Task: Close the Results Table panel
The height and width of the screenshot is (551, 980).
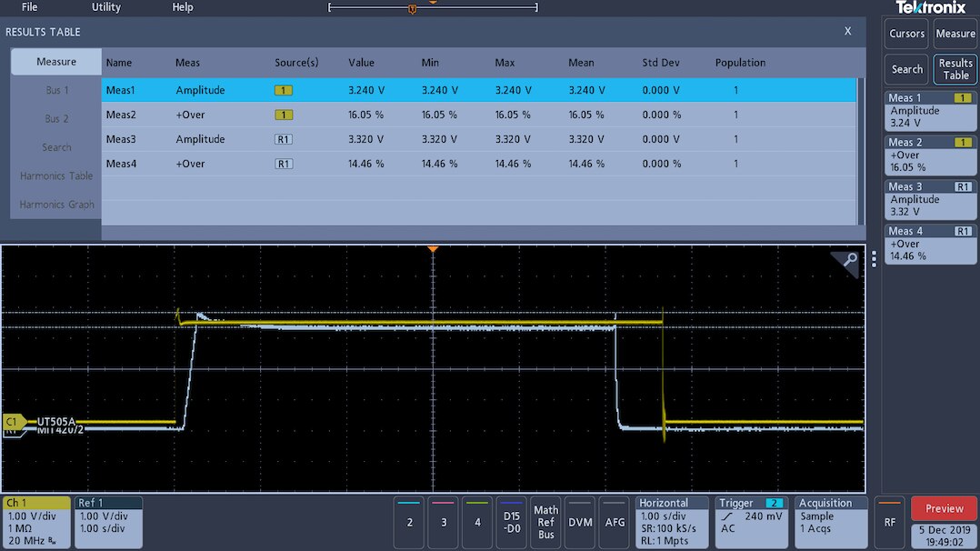Action: click(847, 31)
